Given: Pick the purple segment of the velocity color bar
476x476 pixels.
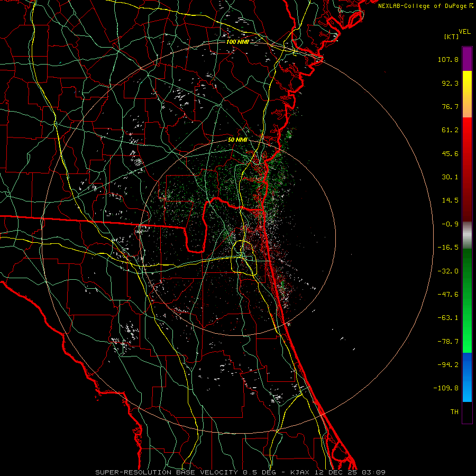Looking at the screenshot, I should tap(467, 59).
